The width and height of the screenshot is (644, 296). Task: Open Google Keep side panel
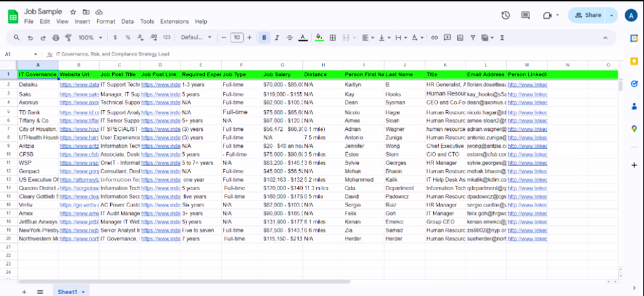634,61
